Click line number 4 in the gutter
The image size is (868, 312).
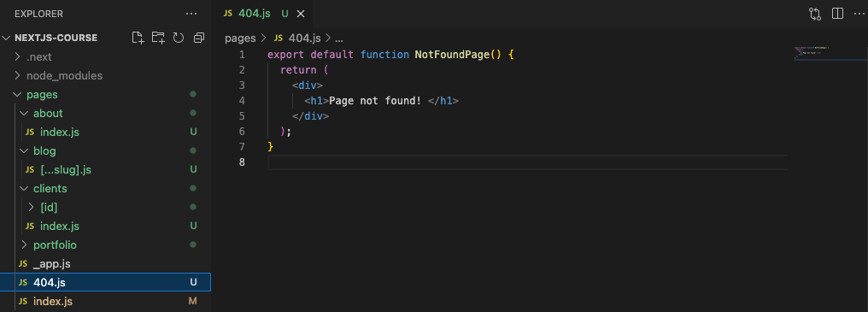242,101
